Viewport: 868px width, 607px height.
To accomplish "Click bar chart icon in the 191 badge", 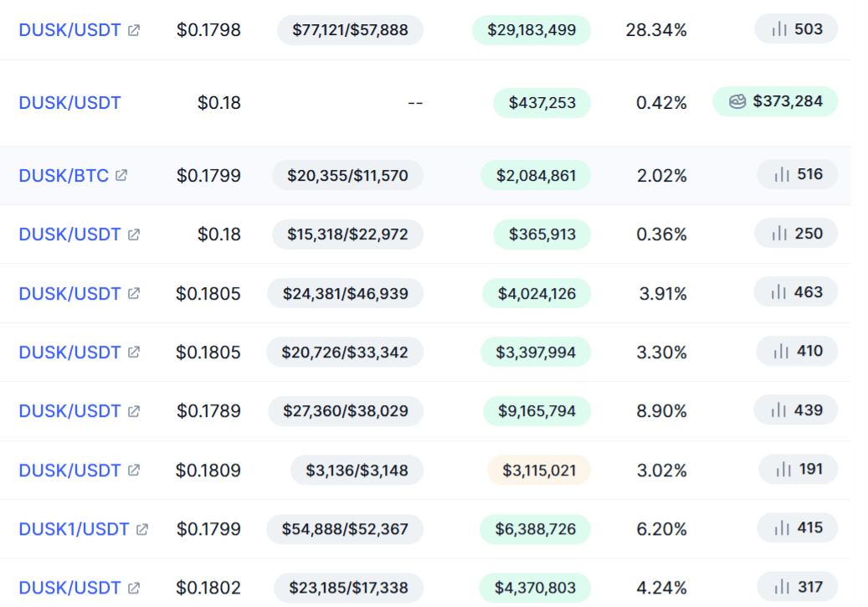I will [x=783, y=469].
